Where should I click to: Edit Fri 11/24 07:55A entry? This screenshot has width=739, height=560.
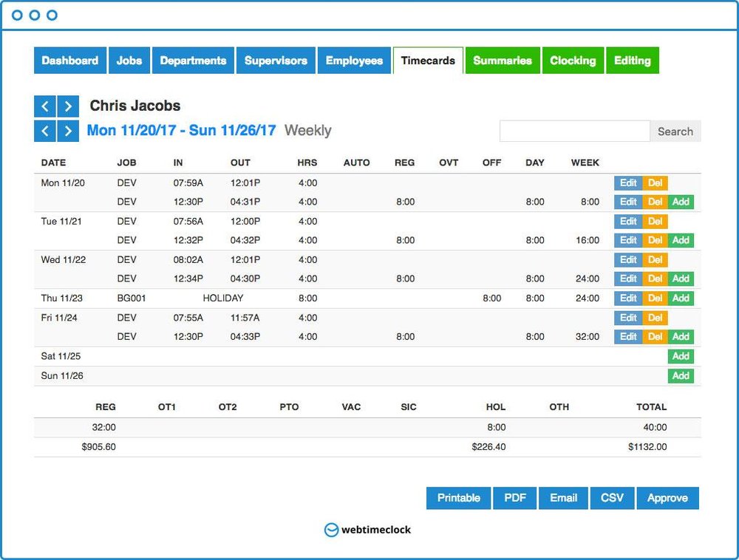pos(627,318)
